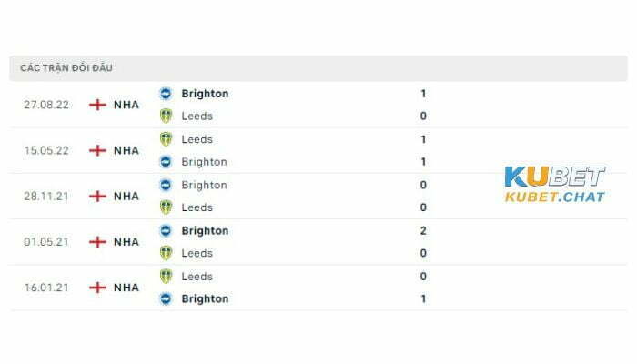Click Leeds crest in 01.05.21 match
The height and width of the screenshot is (364, 637).
click(166, 253)
